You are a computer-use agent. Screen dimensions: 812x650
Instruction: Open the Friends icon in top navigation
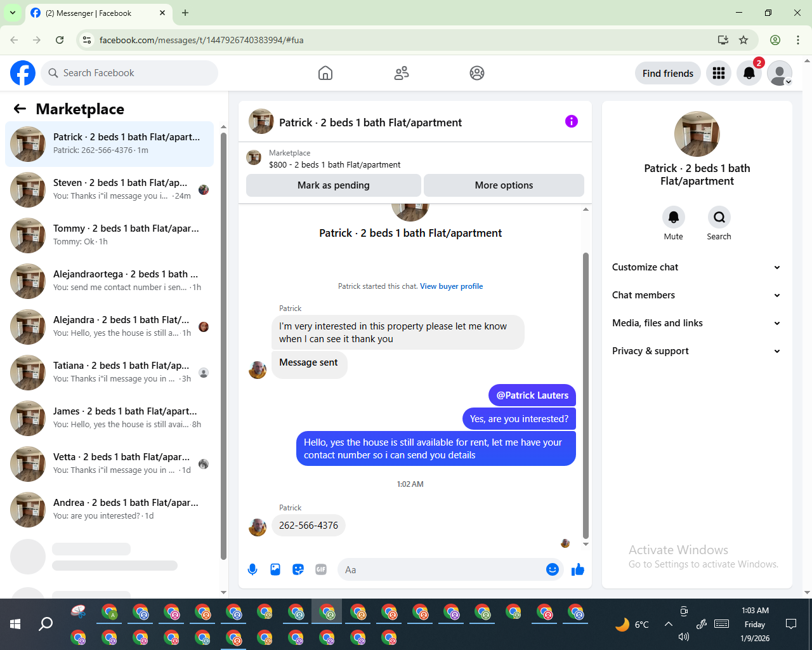[402, 73]
